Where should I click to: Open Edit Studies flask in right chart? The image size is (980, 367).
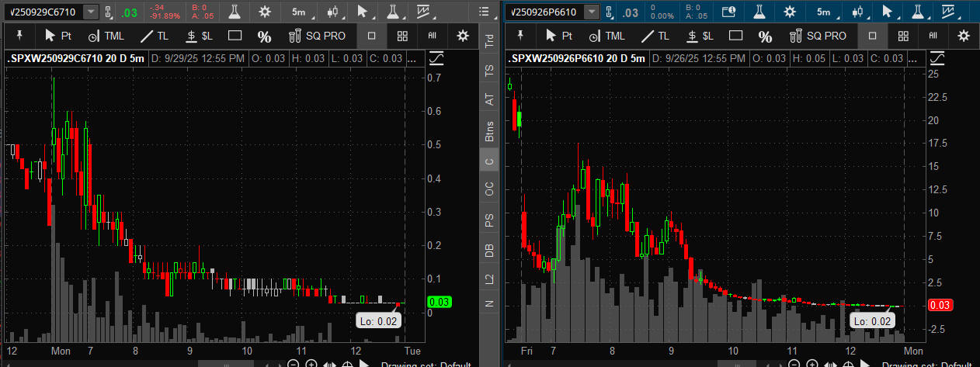click(759, 12)
